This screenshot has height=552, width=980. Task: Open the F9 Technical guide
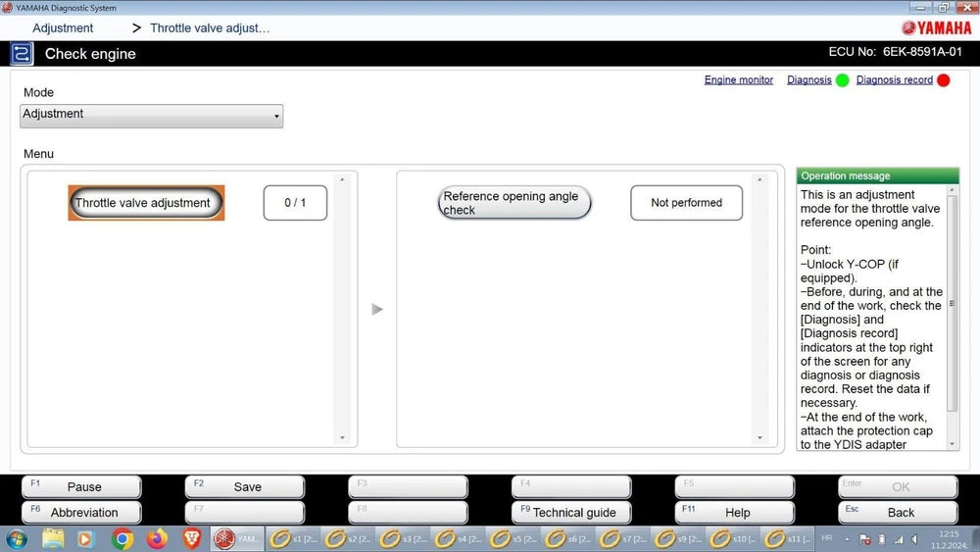(571, 512)
